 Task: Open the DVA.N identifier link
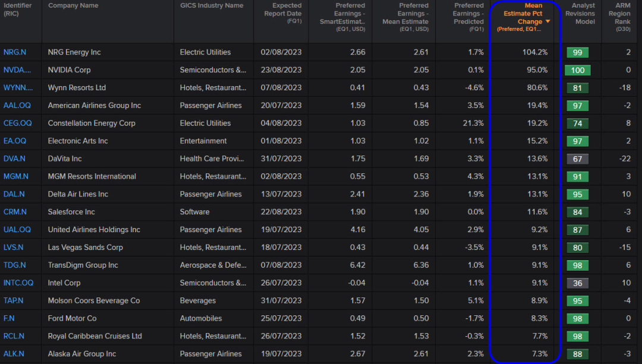(14, 159)
